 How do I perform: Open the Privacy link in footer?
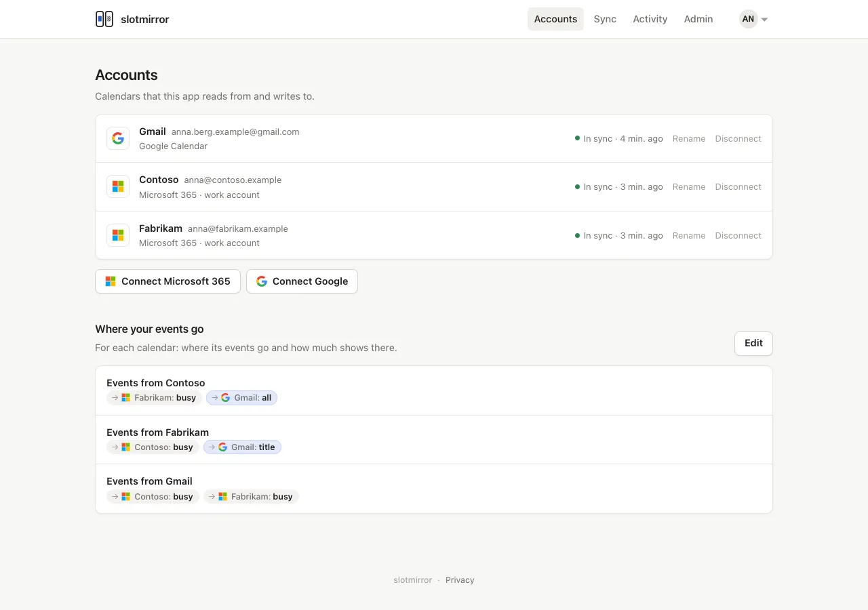click(x=460, y=580)
